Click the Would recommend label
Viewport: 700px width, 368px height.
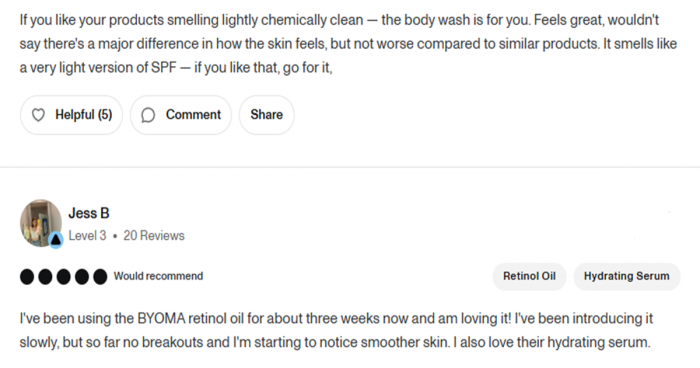(158, 276)
